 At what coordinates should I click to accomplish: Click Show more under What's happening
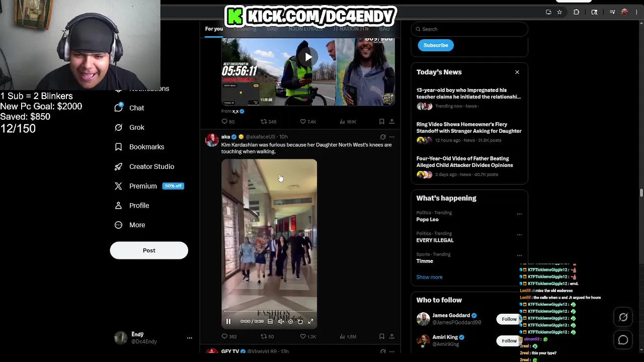[x=429, y=277]
